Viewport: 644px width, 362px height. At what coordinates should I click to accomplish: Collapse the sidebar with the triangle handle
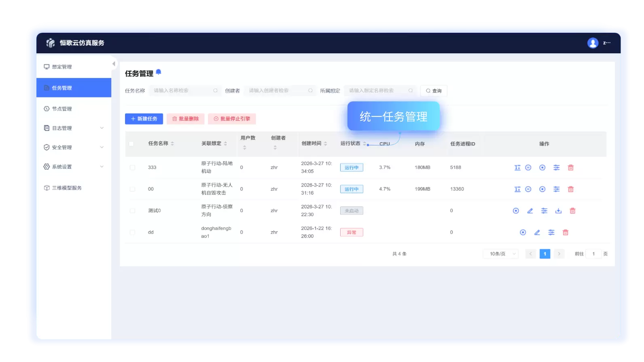pyautogui.click(x=114, y=64)
